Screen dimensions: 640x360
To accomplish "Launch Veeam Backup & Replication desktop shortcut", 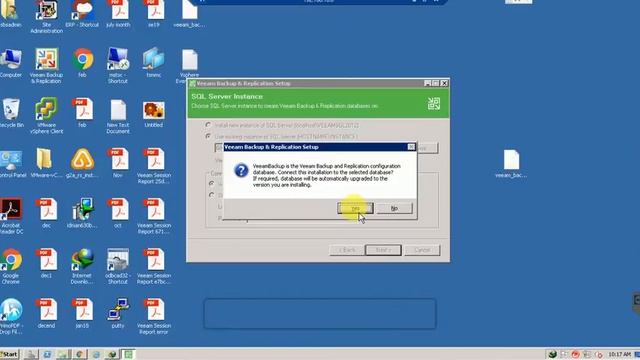I will [x=46, y=66].
